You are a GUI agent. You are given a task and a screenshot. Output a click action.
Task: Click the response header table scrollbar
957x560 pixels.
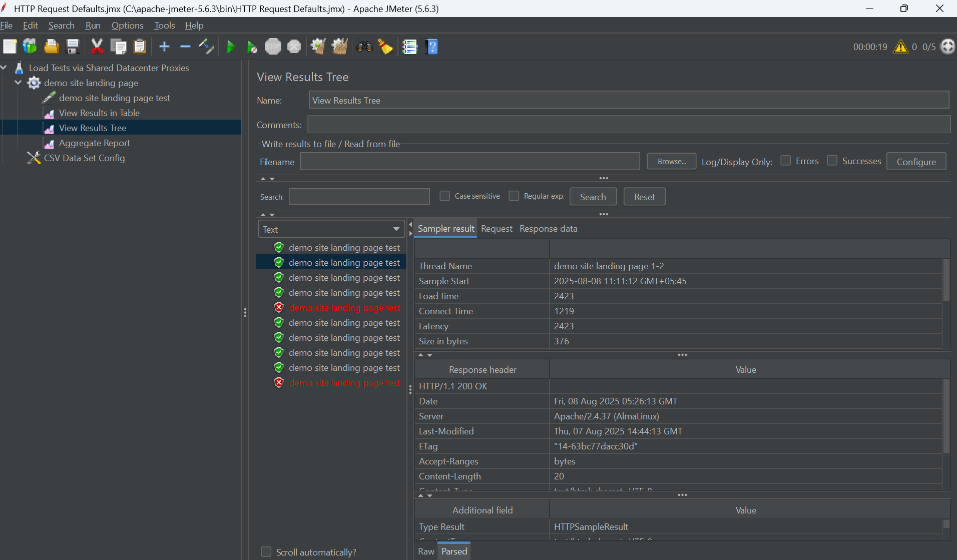(946, 416)
